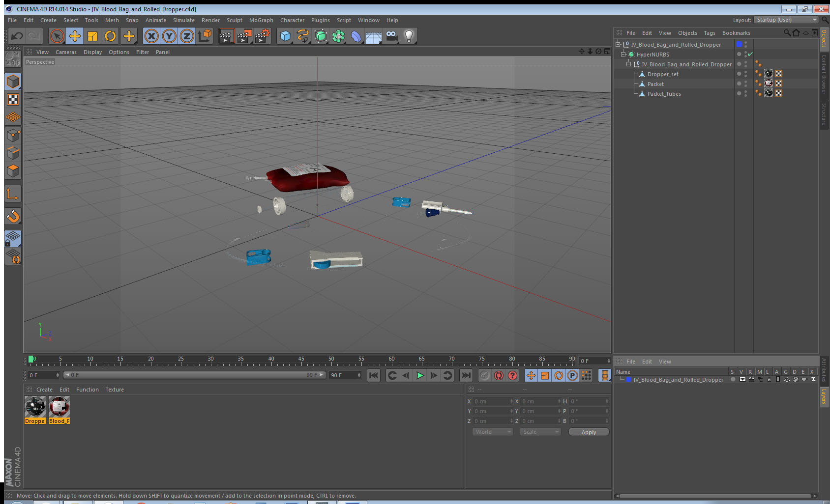The height and width of the screenshot is (504, 830).
Task: Click the Object Manager search icon
Action: [x=787, y=33]
